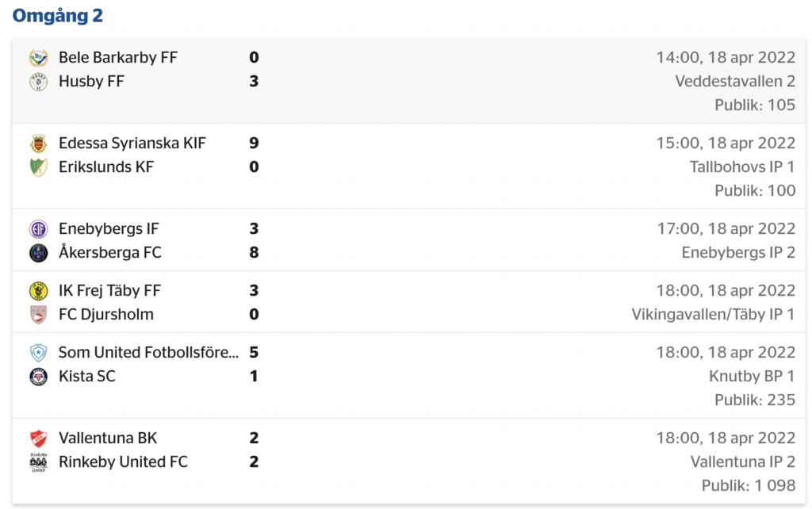Viewport: 812px width, 509px height.
Task: Click the Bele Barkarby FF club crest
Action: click(x=38, y=57)
